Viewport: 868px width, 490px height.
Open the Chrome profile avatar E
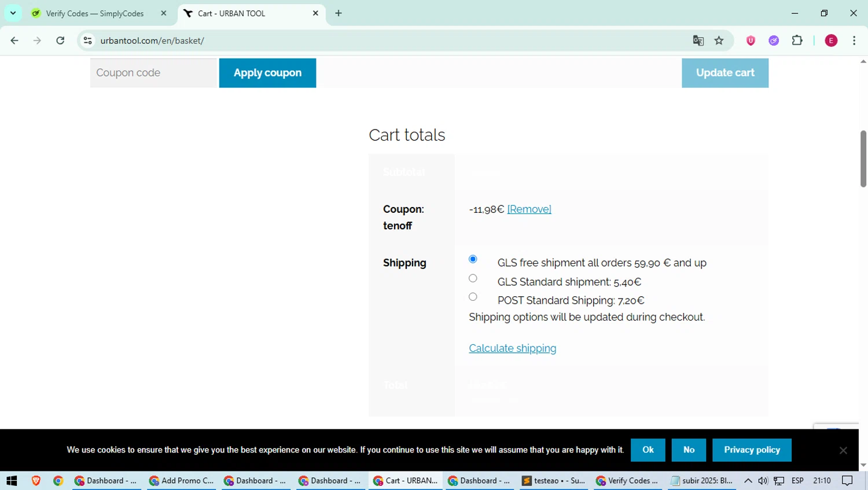[831, 40]
